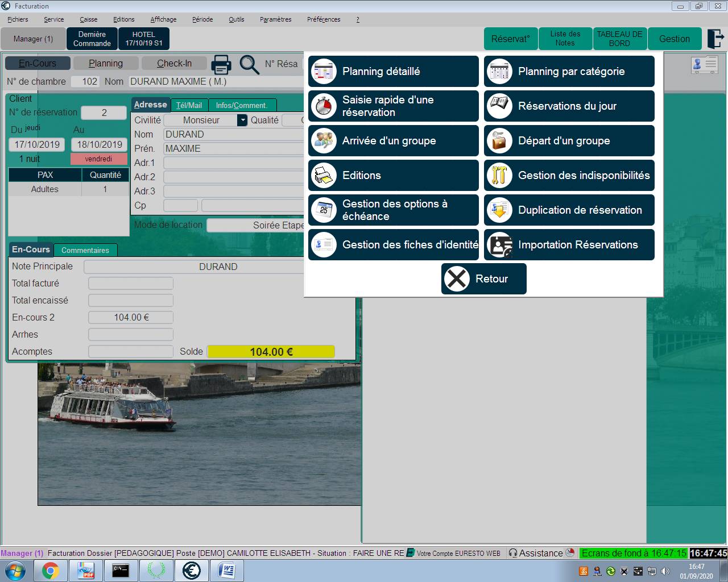Click the magnifying glass search icon

coord(249,64)
